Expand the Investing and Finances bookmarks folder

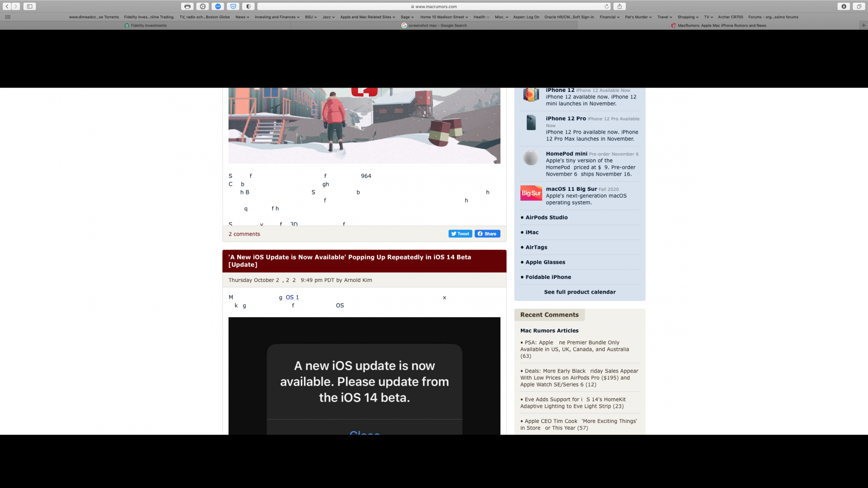click(277, 17)
